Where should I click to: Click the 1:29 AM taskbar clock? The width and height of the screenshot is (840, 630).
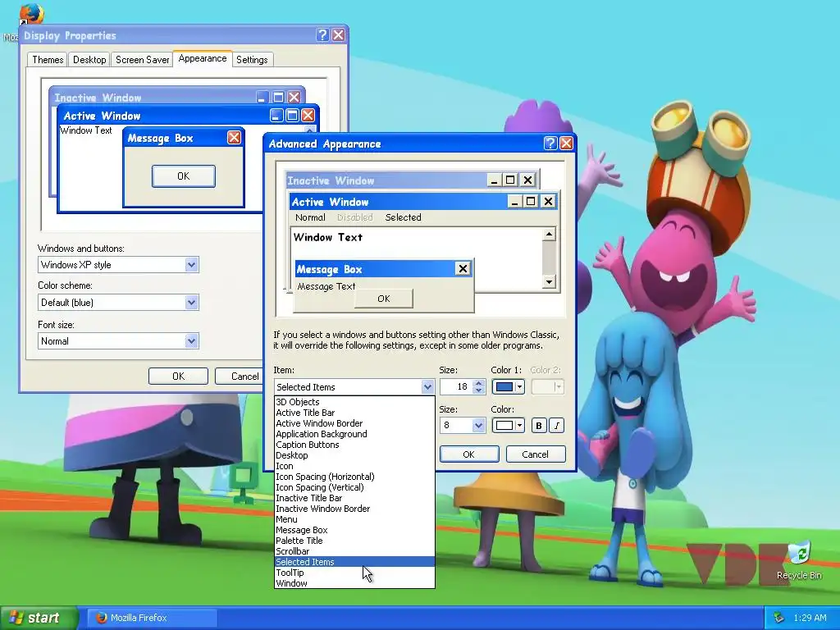(810, 618)
